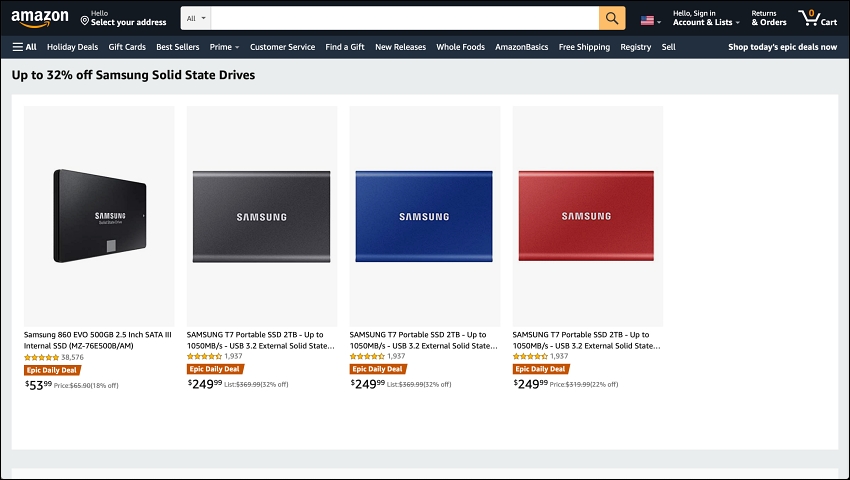Click the Select your address location link
Viewport: 850px width, 480px height.
tap(124, 18)
